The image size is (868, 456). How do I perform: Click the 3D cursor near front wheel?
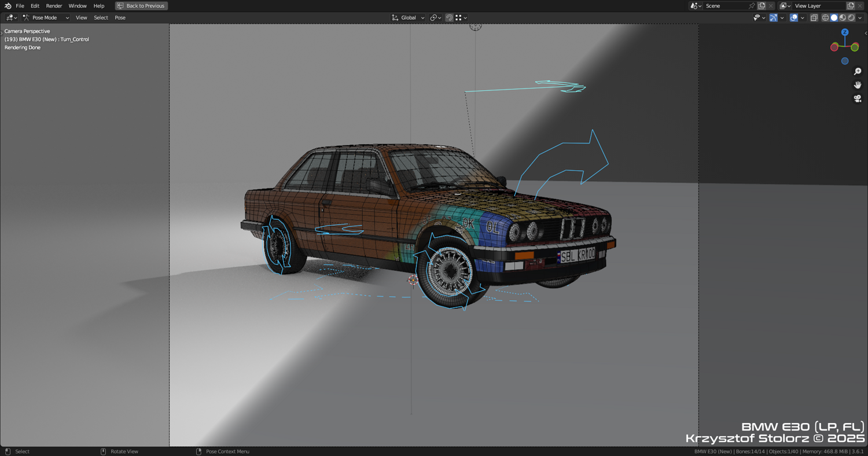click(413, 281)
